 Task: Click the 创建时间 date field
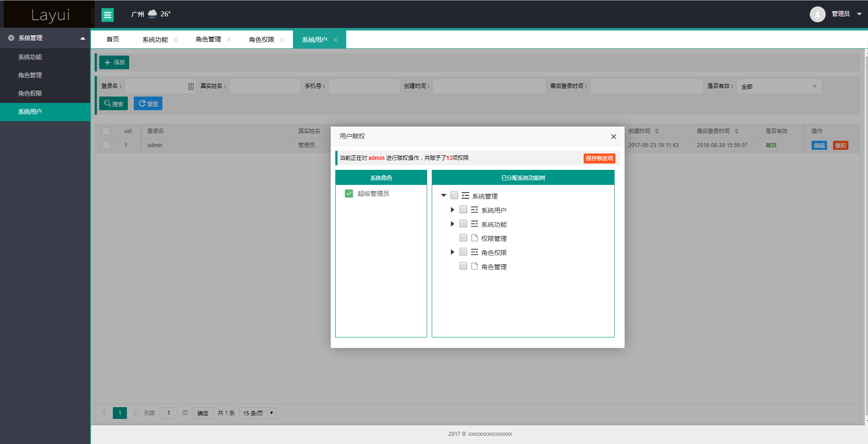click(x=490, y=86)
